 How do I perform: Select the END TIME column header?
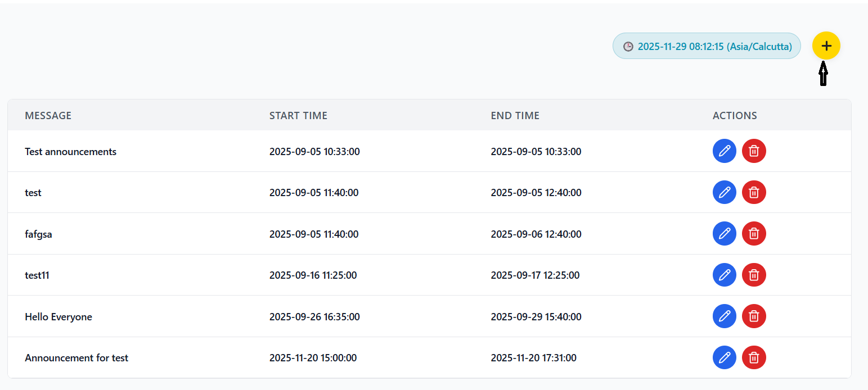515,115
